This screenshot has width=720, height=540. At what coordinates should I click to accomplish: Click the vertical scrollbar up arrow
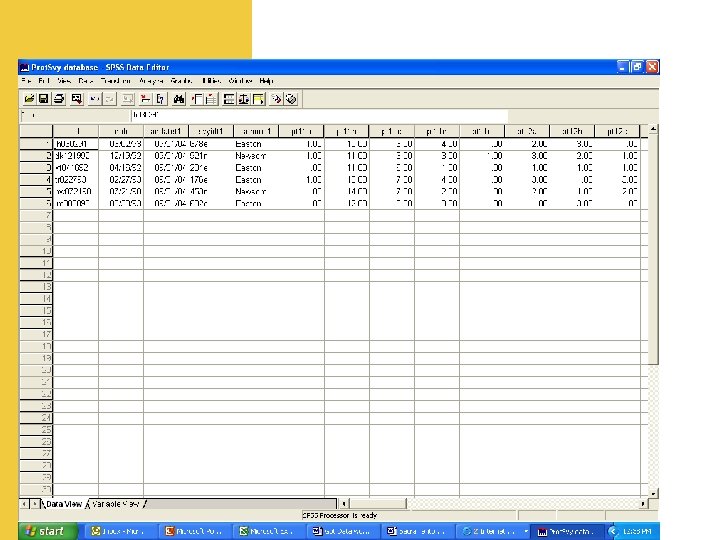[653, 129]
